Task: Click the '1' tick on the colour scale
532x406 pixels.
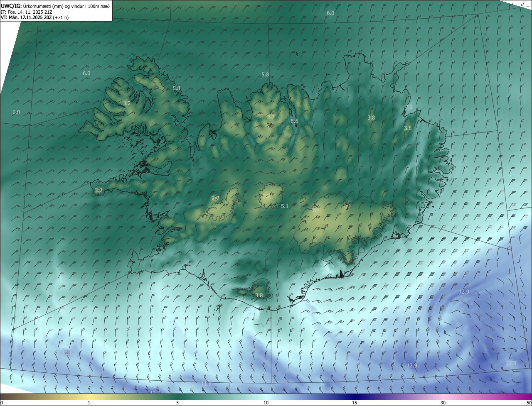Action: [x=89, y=403]
